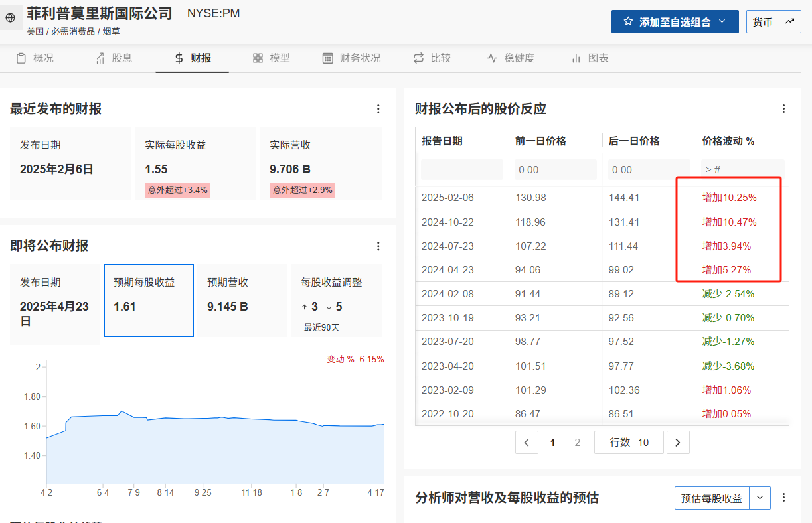Screen dimensions: 812x523
Task: Open options menu for 分析师对营收及每股收益的预估
Action: coord(783,498)
